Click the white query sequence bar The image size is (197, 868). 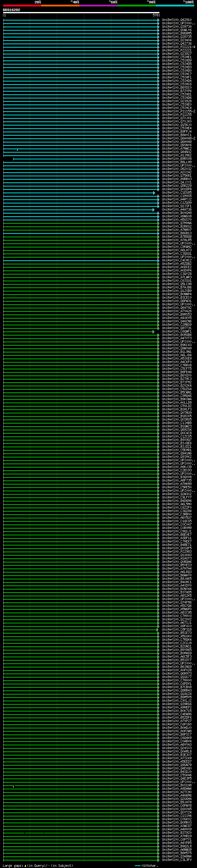pyautogui.click(x=81, y=13)
